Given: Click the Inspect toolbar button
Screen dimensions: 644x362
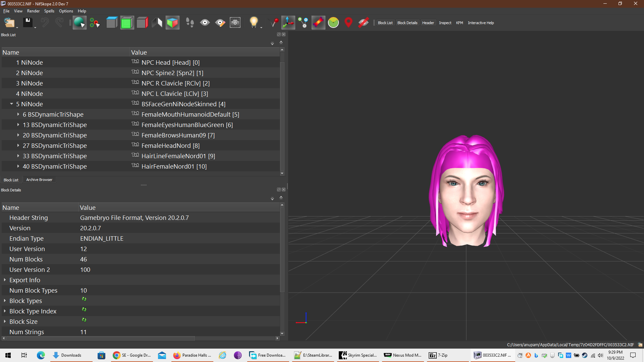Looking at the screenshot, I should pos(445,23).
